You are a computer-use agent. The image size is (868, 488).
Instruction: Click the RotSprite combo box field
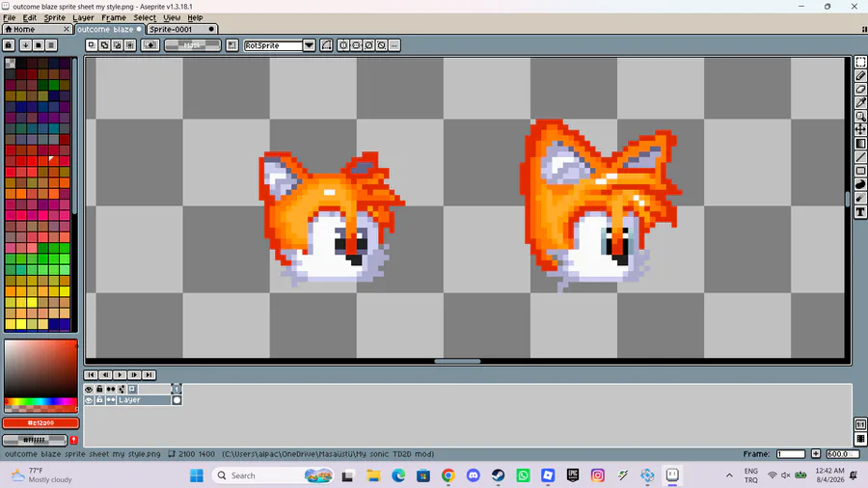pyautogui.click(x=274, y=45)
